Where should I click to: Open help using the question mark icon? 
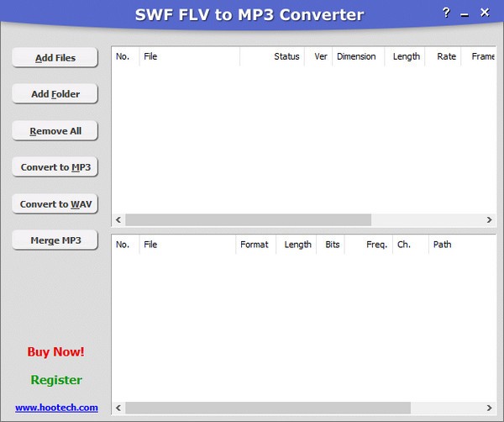coord(446,13)
